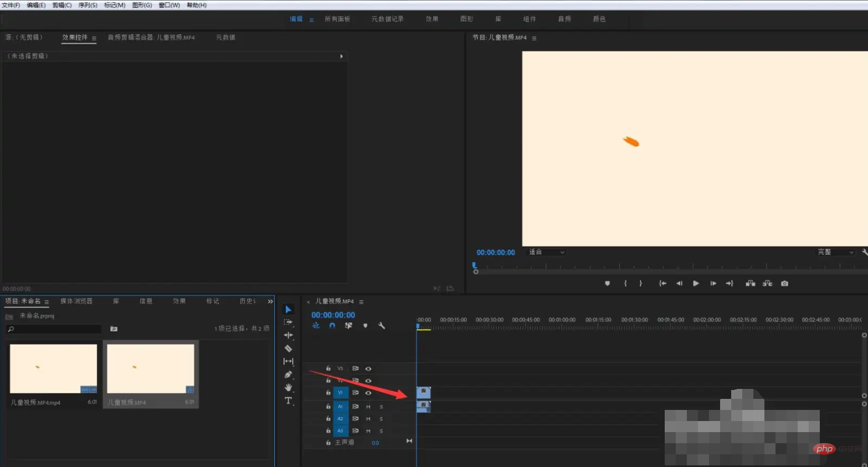Select the Ripple Edit tool
Image resolution: width=868 pixels, height=467 pixels.
tap(288, 335)
